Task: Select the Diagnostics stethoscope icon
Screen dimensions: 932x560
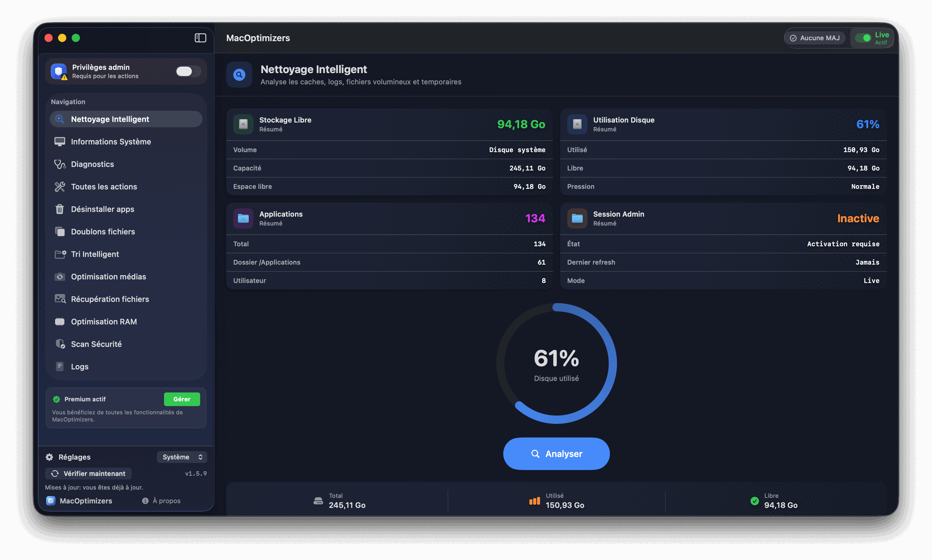Action: click(x=60, y=164)
